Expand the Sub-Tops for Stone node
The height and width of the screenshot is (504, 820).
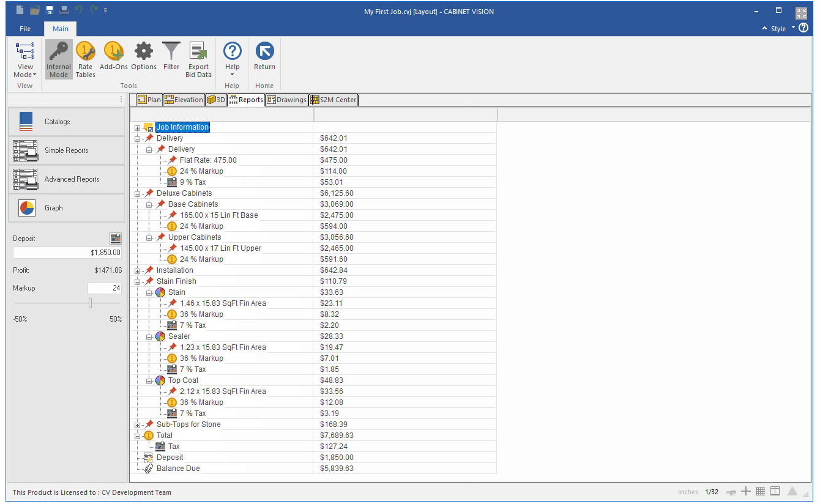point(138,425)
